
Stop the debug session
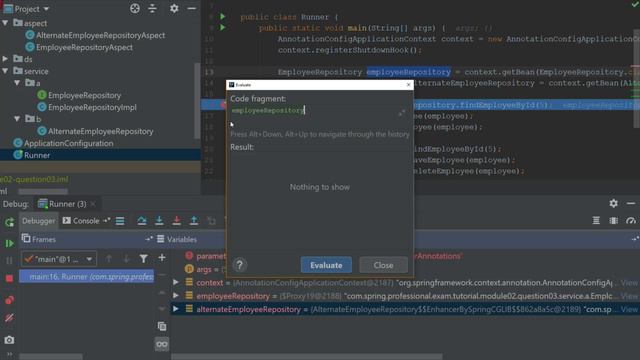tap(9, 278)
